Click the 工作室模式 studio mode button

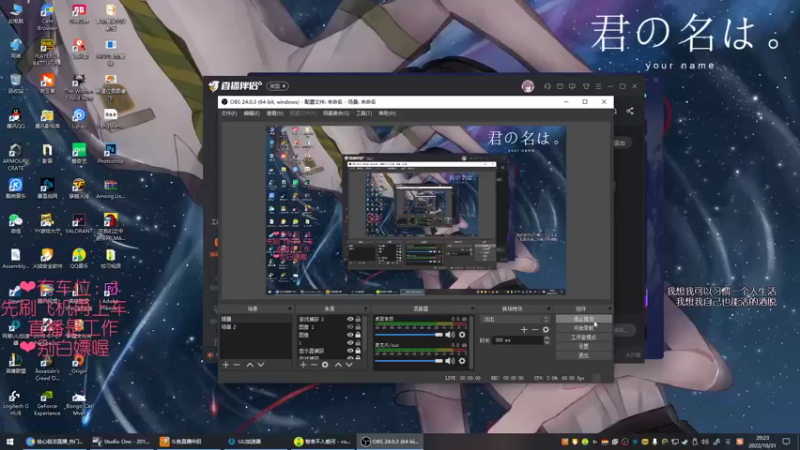[584, 337]
